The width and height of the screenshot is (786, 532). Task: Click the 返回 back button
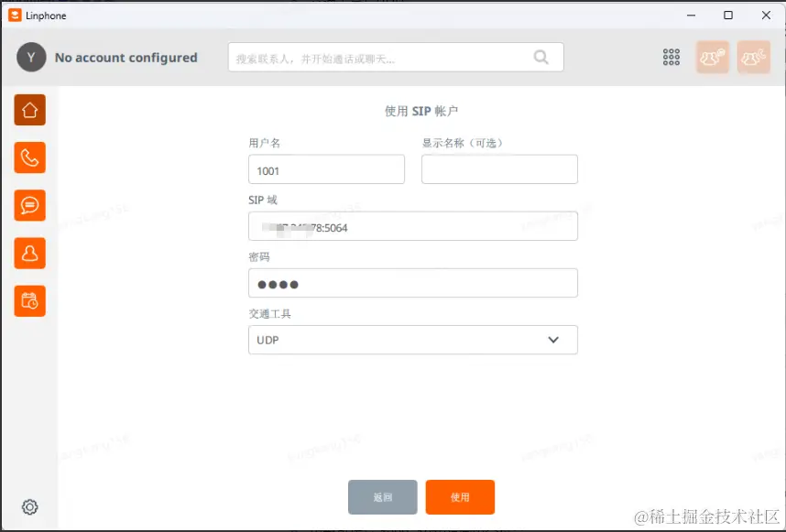point(383,497)
